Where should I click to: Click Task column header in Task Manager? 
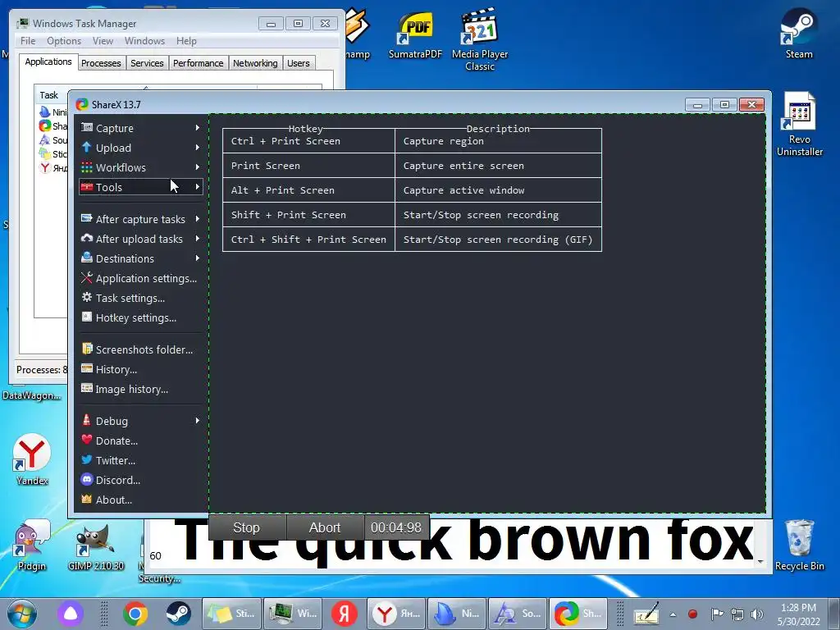(52, 95)
